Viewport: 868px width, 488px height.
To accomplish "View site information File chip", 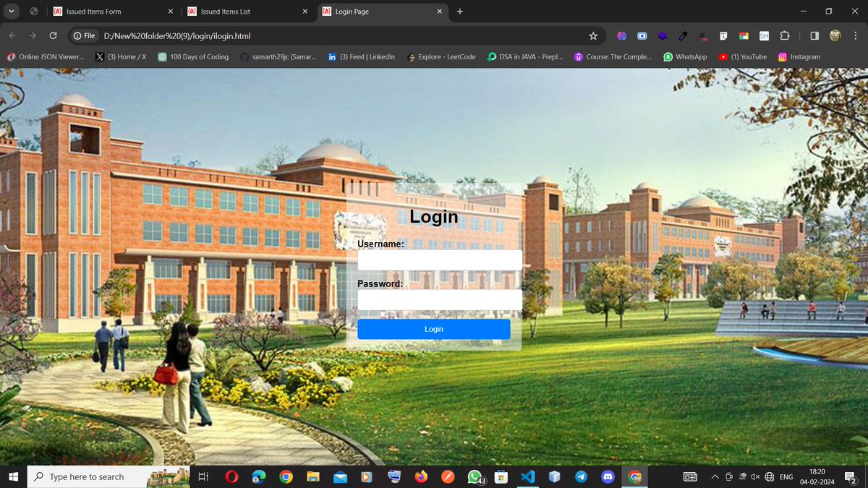I will click(85, 35).
